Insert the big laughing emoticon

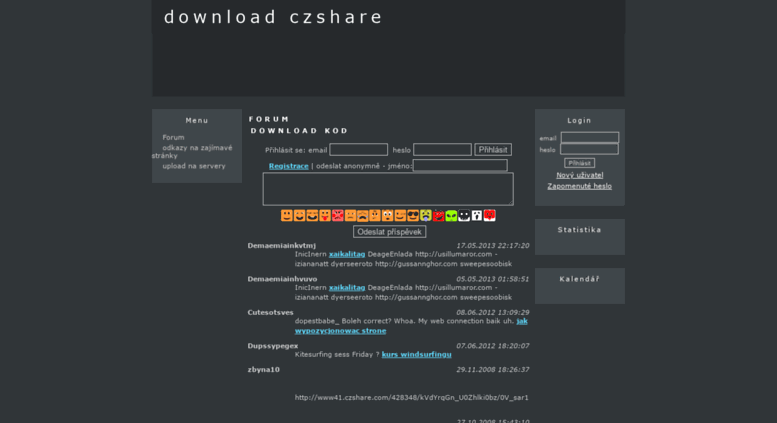[312, 215]
